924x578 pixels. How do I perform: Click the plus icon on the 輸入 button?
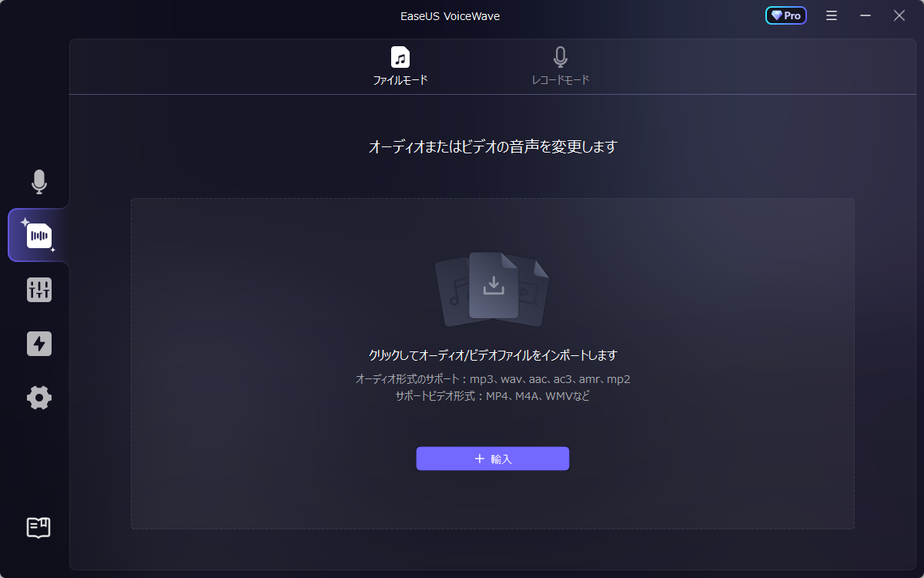tap(480, 459)
